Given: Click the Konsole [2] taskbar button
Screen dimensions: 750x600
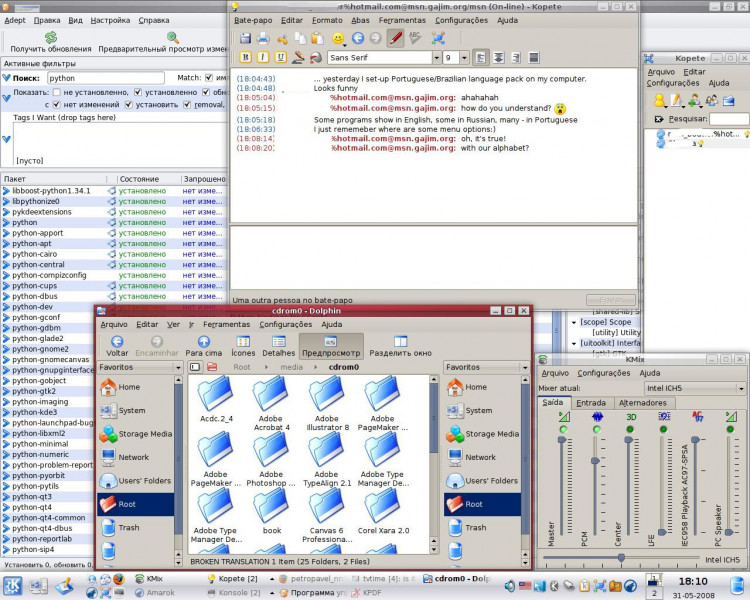Looking at the screenshot, I should [238, 593].
